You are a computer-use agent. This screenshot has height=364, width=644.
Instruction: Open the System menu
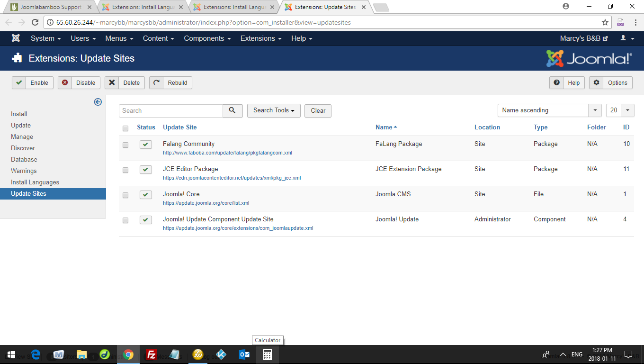click(x=46, y=38)
